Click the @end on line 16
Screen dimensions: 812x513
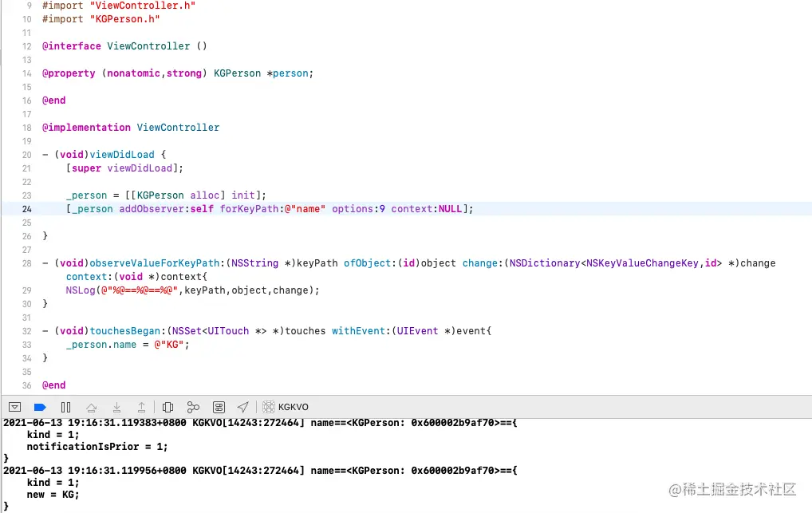(54, 101)
